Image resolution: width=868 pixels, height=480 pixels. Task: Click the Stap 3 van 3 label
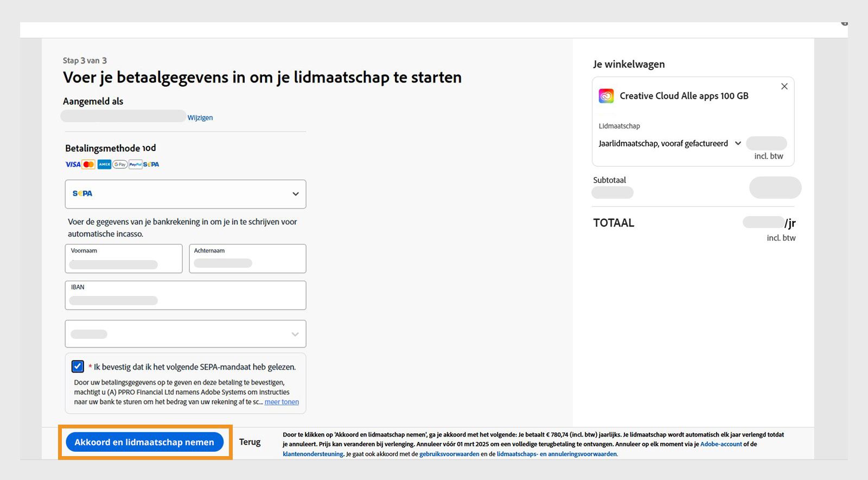click(85, 60)
